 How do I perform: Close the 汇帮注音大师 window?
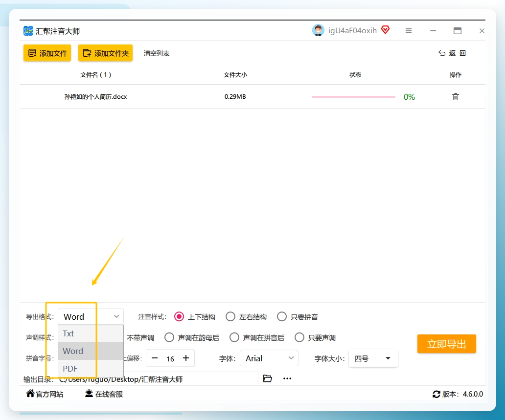click(x=482, y=31)
